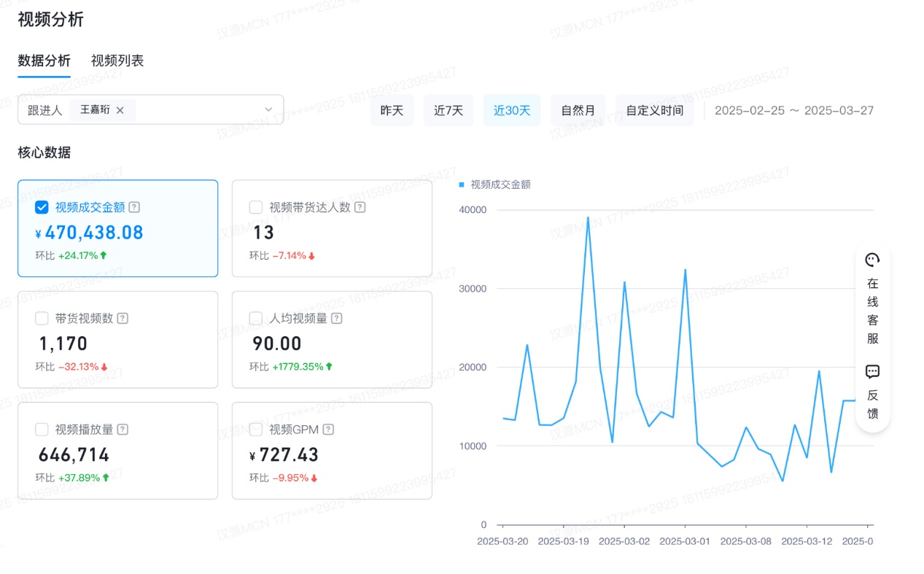This screenshot has width=924, height=574.
Task: Click help icon next to 视频成交金额
Action: click(134, 207)
